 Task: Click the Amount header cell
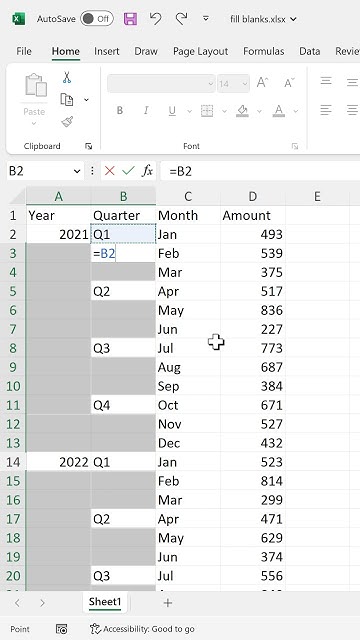pos(253,215)
